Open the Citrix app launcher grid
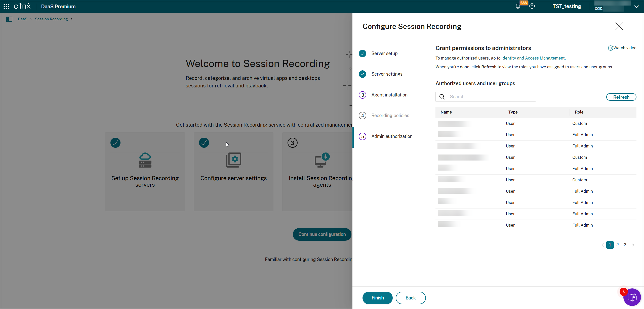Image resolution: width=644 pixels, height=309 pixels. pos(6,6)
